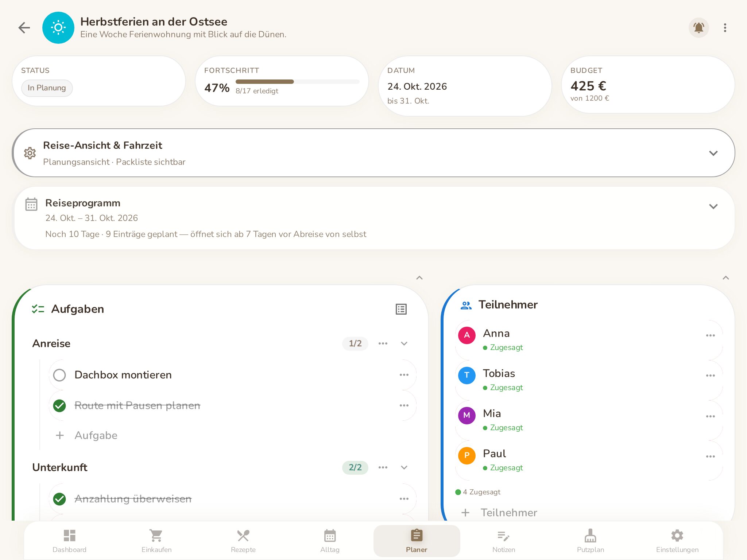Click the gear icon in Reise-Ansicht card
747x560 pixels.
[30, 153]
